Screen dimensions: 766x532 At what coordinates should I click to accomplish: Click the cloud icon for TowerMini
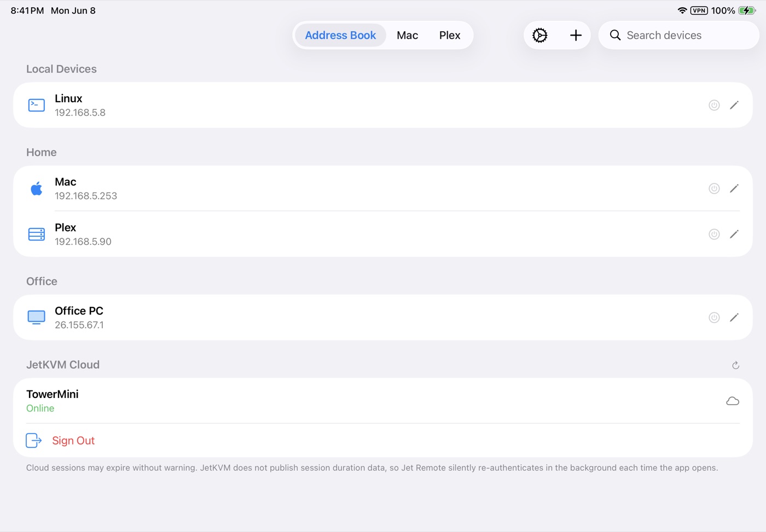[x=733, y=401]
